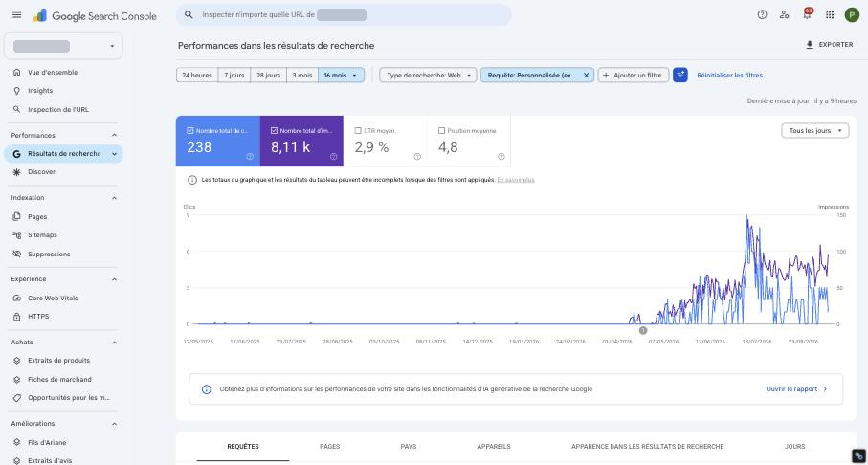Expand Résultats de recherche submenu chevron
The height and width of the screenshot is (465, 868).
point(115,154)
